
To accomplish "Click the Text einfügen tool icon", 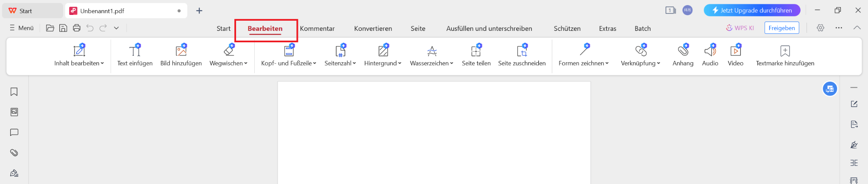I will [x=135, y=51].
